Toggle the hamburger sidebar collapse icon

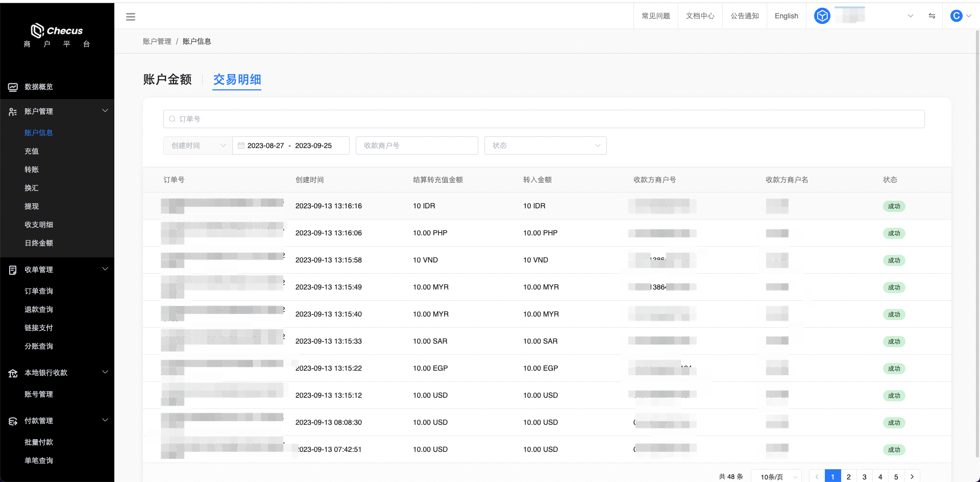(131, 17)
